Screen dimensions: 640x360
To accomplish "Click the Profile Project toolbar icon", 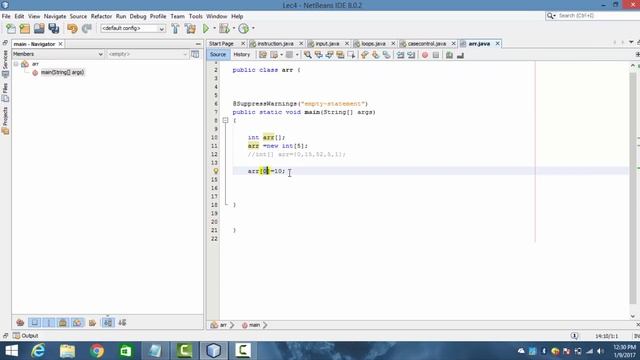I will [244, 29].
